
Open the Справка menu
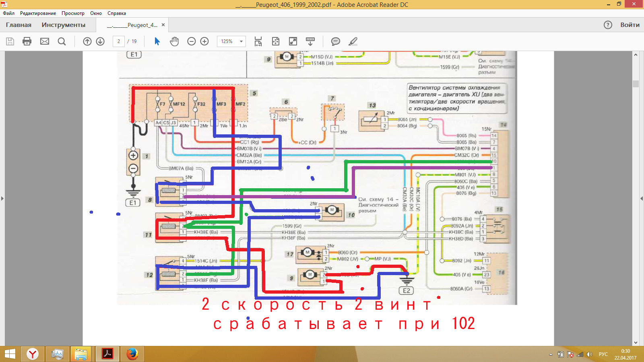pyautogui.click(x=117, y=13)
